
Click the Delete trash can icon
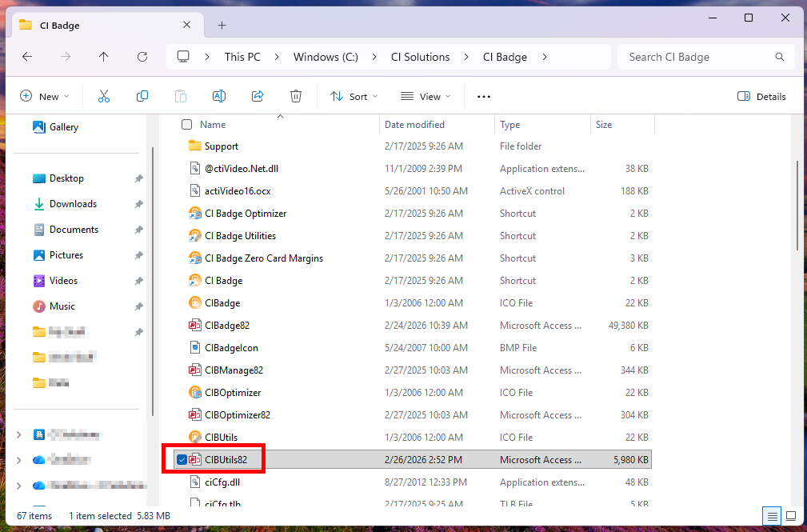295,96
